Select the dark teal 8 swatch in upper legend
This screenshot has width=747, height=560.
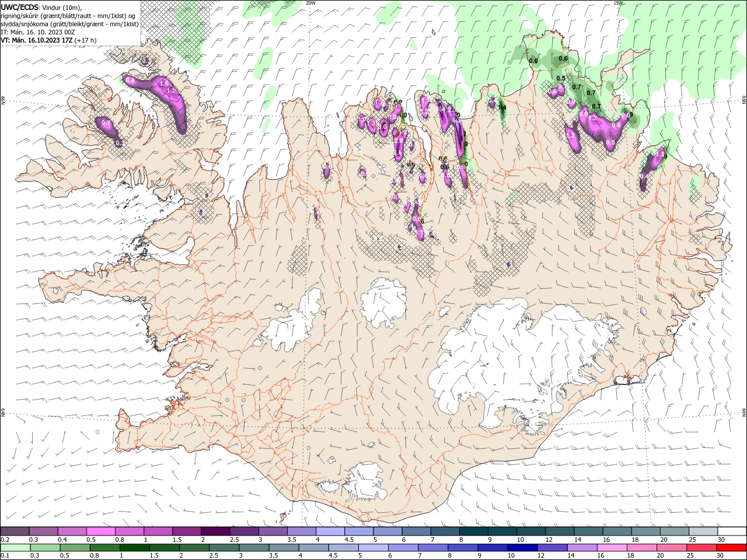pos(474,531)
